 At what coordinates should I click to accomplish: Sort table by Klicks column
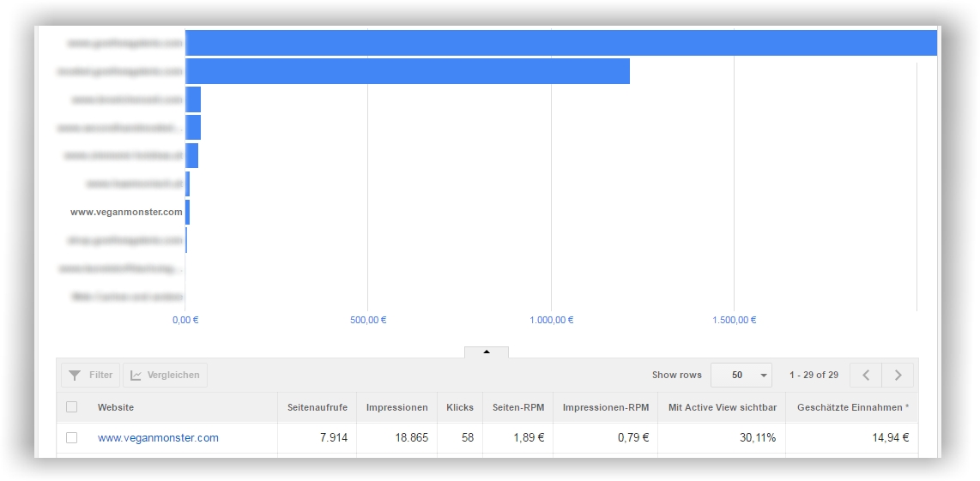[x=460, y=407]
